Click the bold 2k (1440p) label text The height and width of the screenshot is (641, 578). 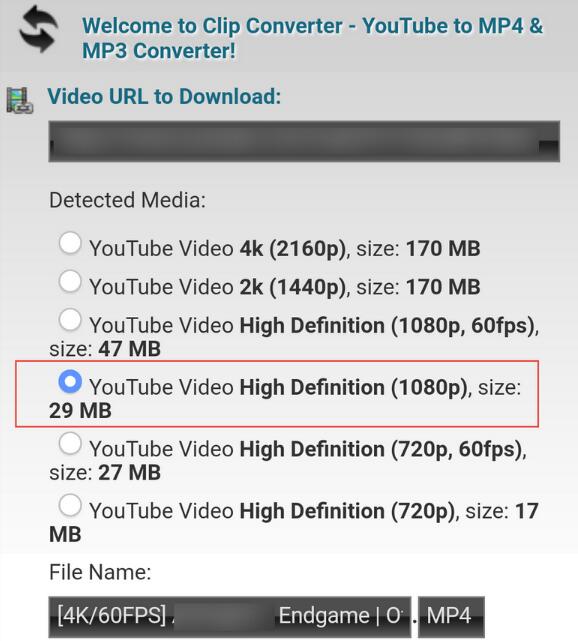tap(293, 287)
